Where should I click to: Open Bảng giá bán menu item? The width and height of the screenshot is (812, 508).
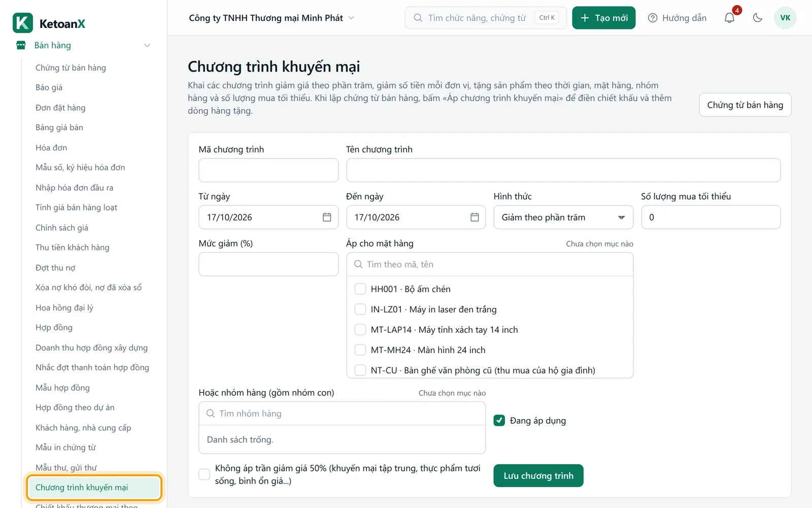[x=59, y=128]
